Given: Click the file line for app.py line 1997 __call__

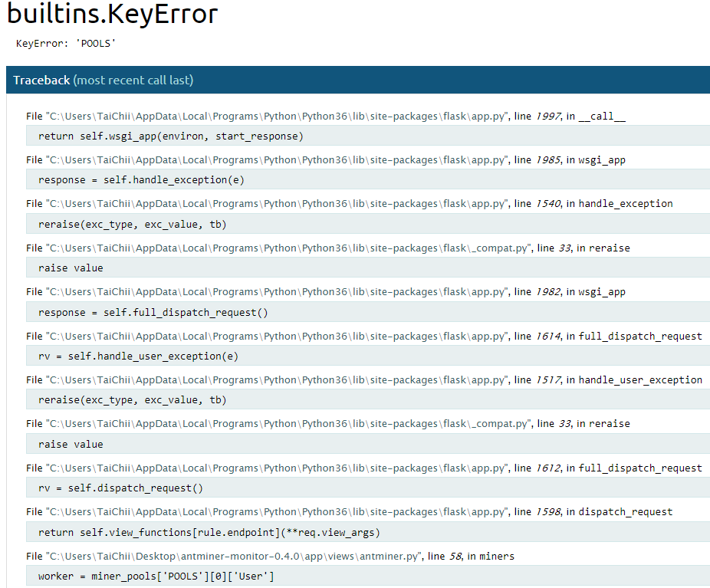Looking at the screenshot, I should point(326,117).
